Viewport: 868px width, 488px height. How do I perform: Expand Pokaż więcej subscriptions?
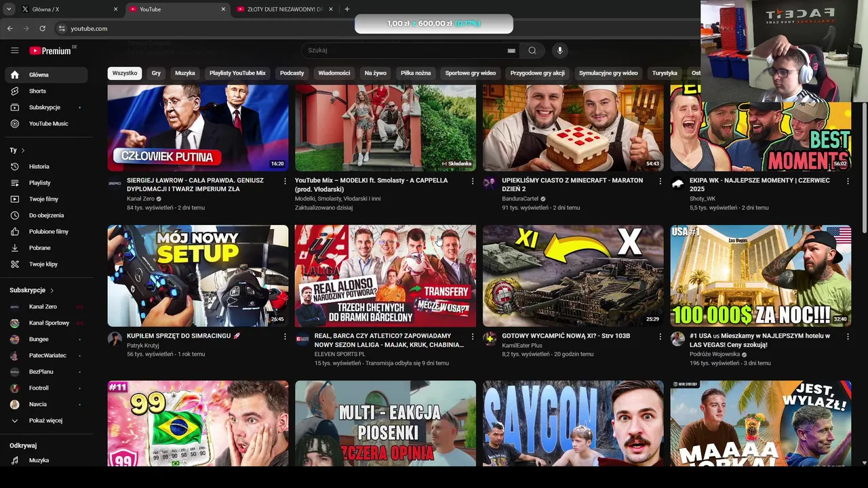(46, 420)
